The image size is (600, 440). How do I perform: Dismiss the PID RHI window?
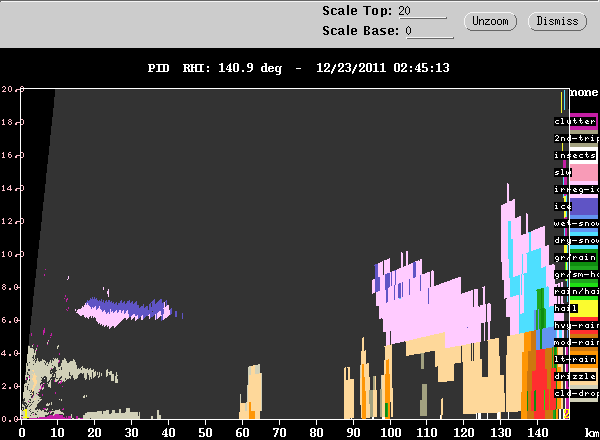coord(557,21)
